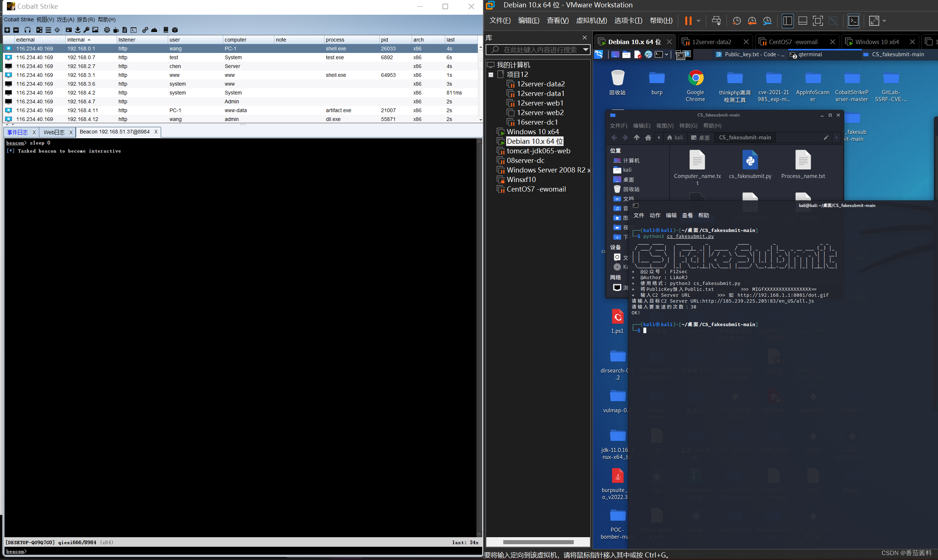The width and height of the screenshot is (938, 560).
Task: Sort sessions by the internal column header
Action: tap(90, 40)
